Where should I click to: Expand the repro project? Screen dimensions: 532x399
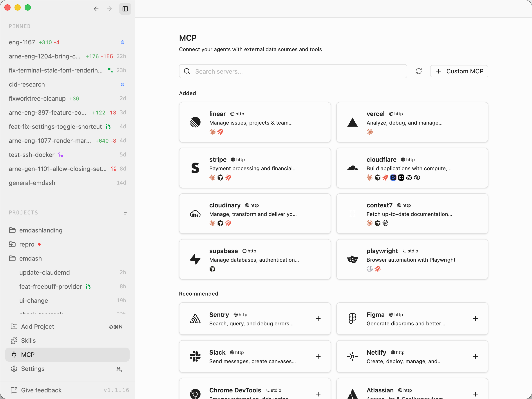(x=12, y=244)
